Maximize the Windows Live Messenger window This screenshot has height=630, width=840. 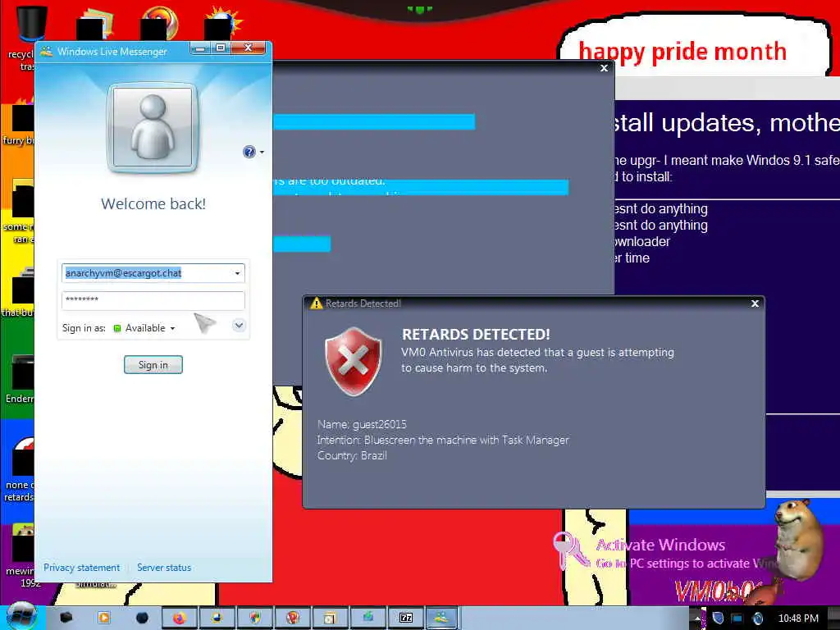tap(220, 48)
